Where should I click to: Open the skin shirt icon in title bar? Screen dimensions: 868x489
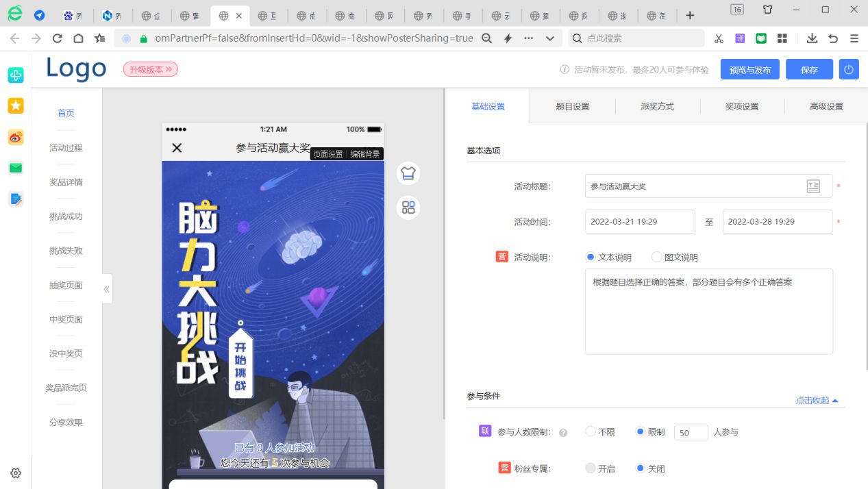767,10
